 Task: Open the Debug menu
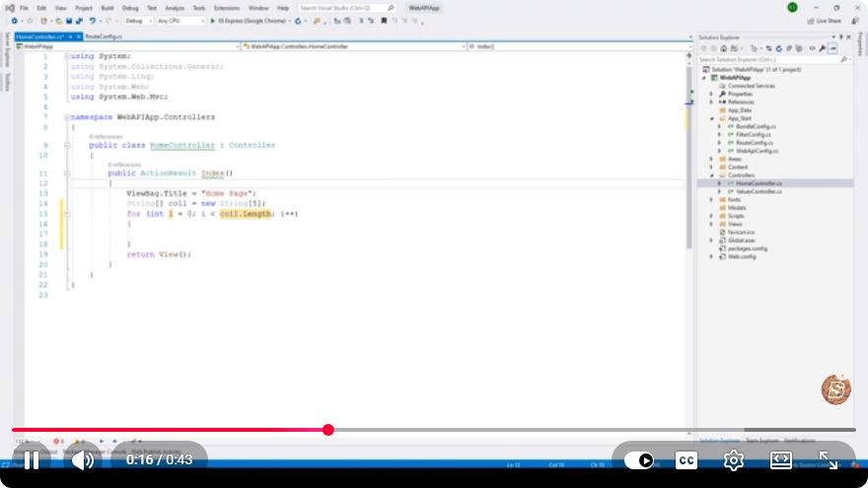point(130,8)
